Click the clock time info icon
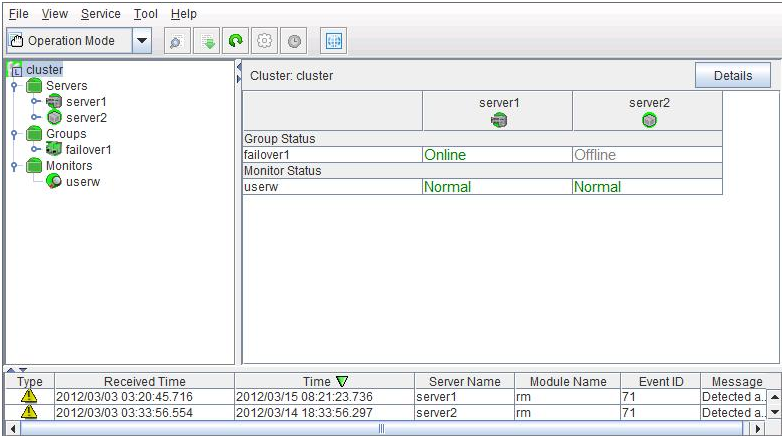Image resolution: width=784 pixels, height=438 pixels. [x=294, y=41]
